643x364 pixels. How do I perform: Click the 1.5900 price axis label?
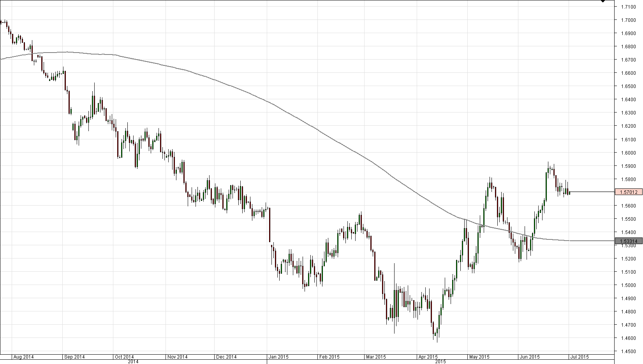pos(629,166)
